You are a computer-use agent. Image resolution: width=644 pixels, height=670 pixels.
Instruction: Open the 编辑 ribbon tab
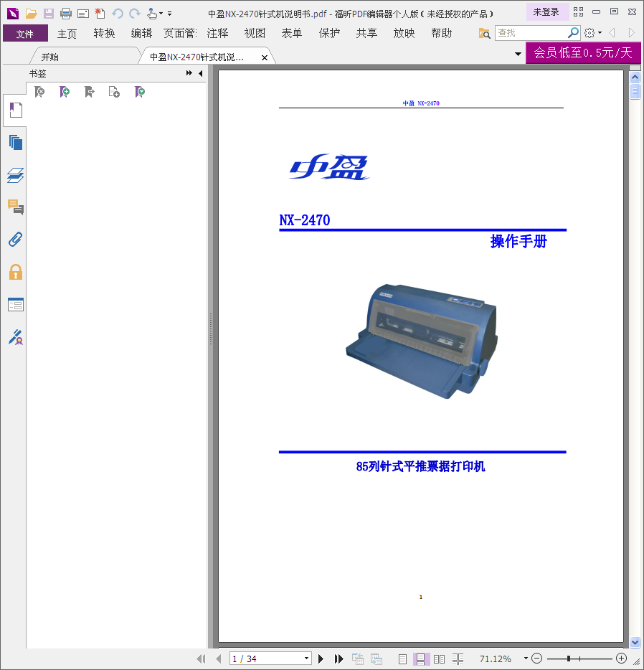coord(142,33)
